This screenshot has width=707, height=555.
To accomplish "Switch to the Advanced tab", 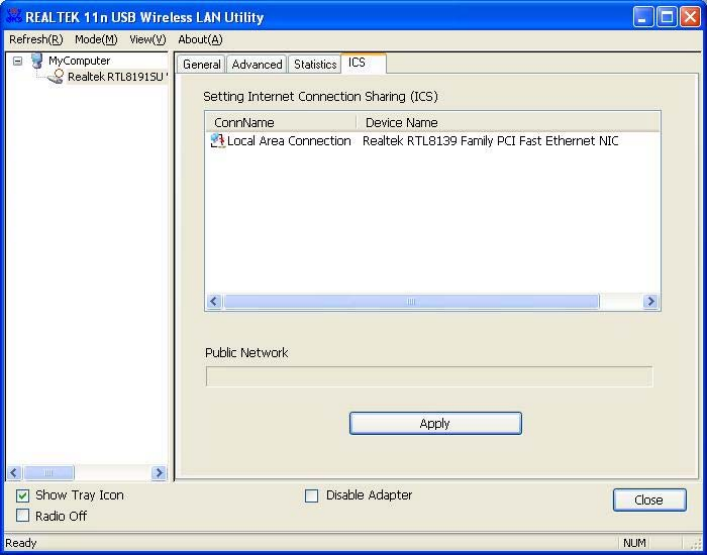I will click(257, 64).
